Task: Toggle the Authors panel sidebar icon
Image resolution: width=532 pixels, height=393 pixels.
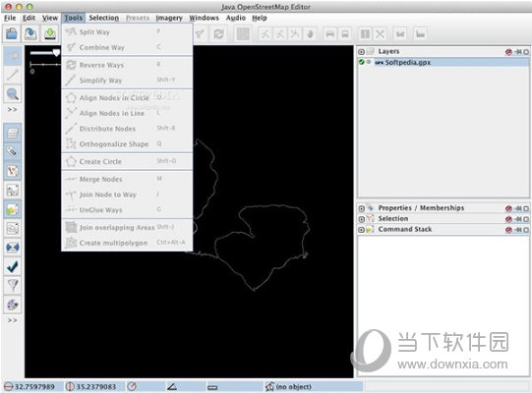Action: tap(13, 228)
